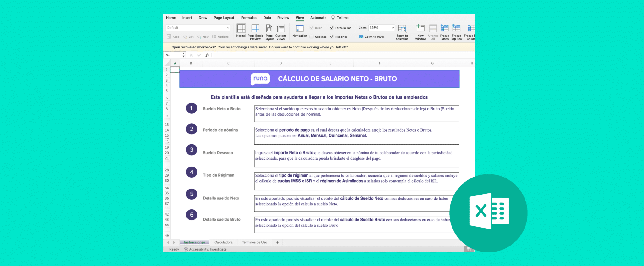This screenshot has width=644, height=266.
Task: Open Custom Views
Action: coord(280,29)
